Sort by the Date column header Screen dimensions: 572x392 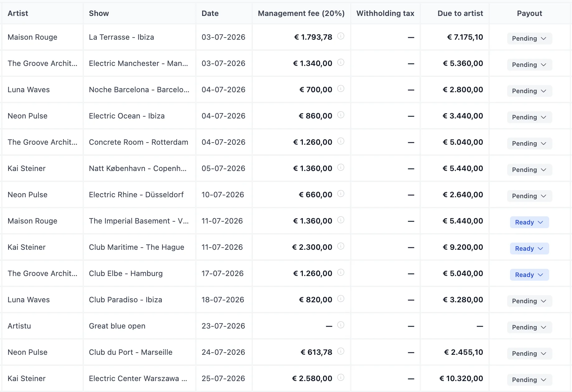(210, 13)
